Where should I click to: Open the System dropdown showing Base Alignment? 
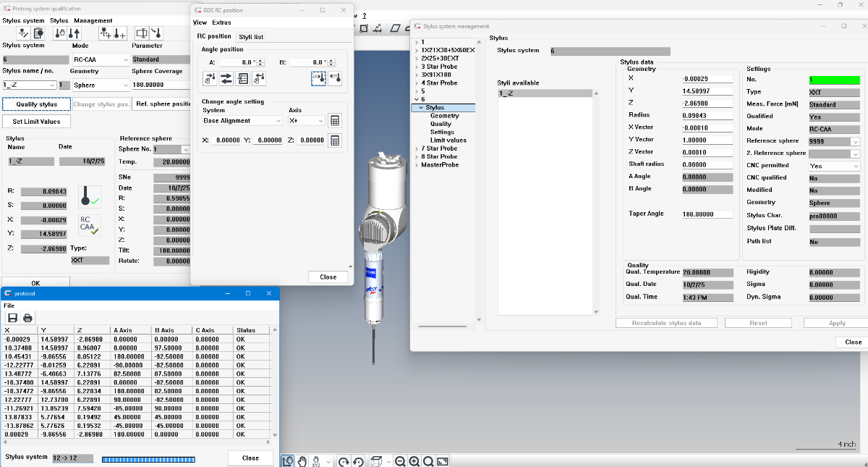click(242, 121)
